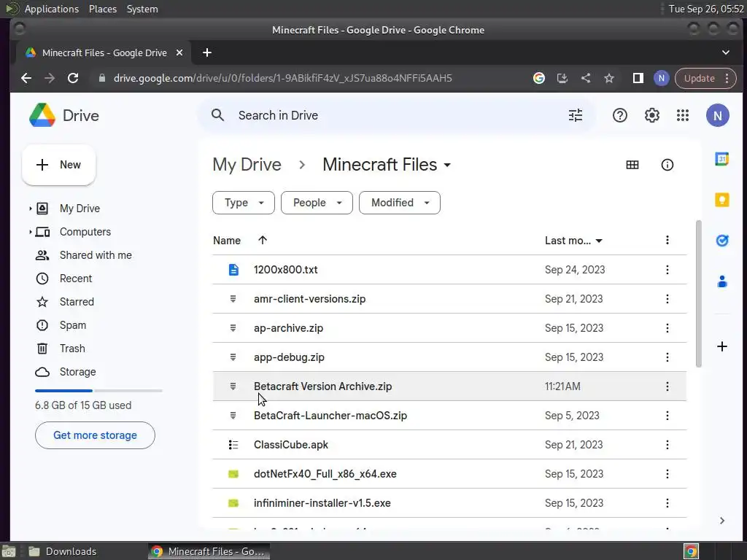The image size is (747, 560).
Task: Switch to grid layout view
Action: click(x=632, y=165)
